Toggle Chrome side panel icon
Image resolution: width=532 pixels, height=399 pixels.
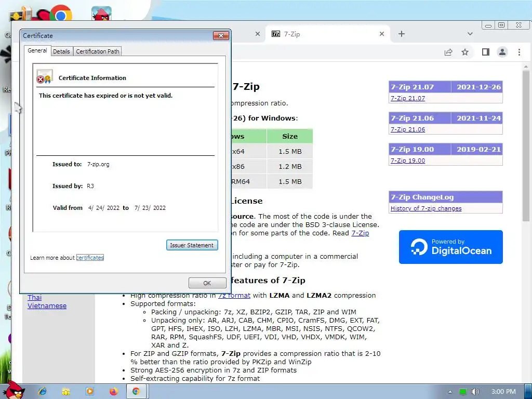[486, 52]
